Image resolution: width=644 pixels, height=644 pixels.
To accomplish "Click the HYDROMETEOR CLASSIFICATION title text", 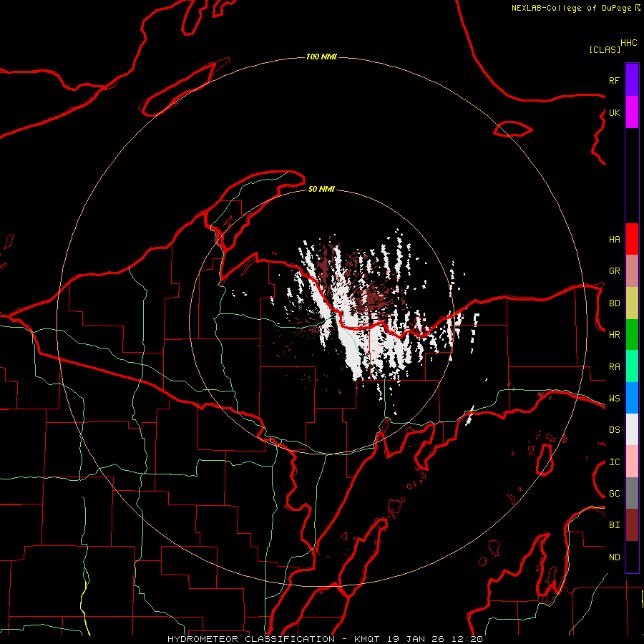I will coord(251,639).
